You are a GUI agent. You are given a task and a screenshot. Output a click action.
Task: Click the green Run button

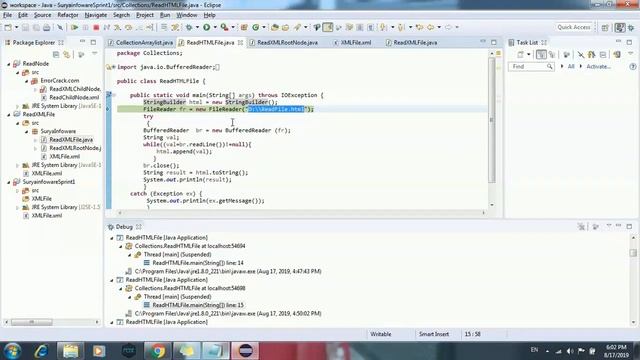coord(207,27)
